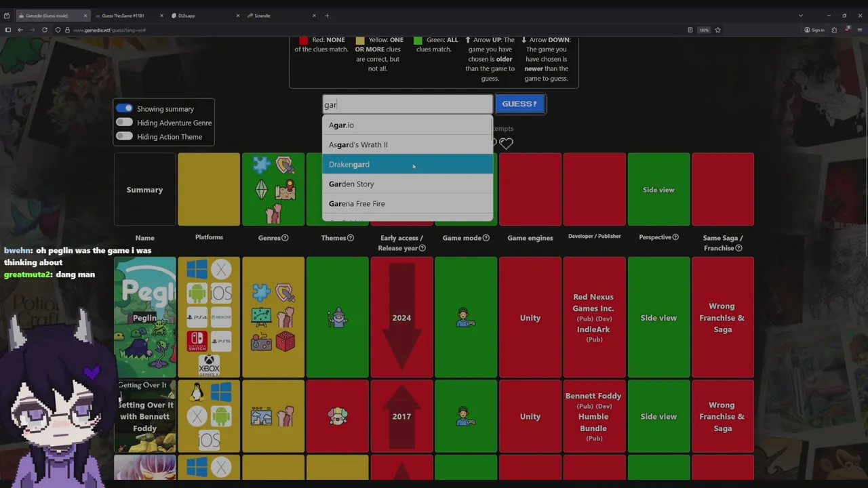This screenshot has height=488, width=868.
Task: Open a new browser tab
Action: tap(327, 16)
